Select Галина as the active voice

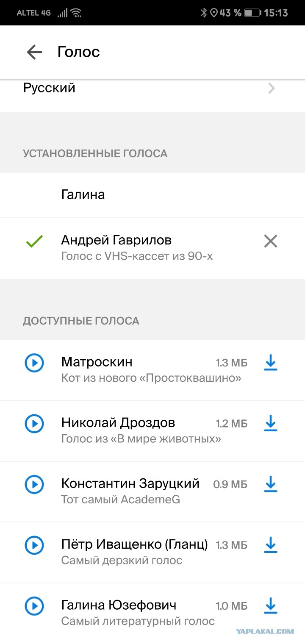pyautogui.click(x=152, y=195)
